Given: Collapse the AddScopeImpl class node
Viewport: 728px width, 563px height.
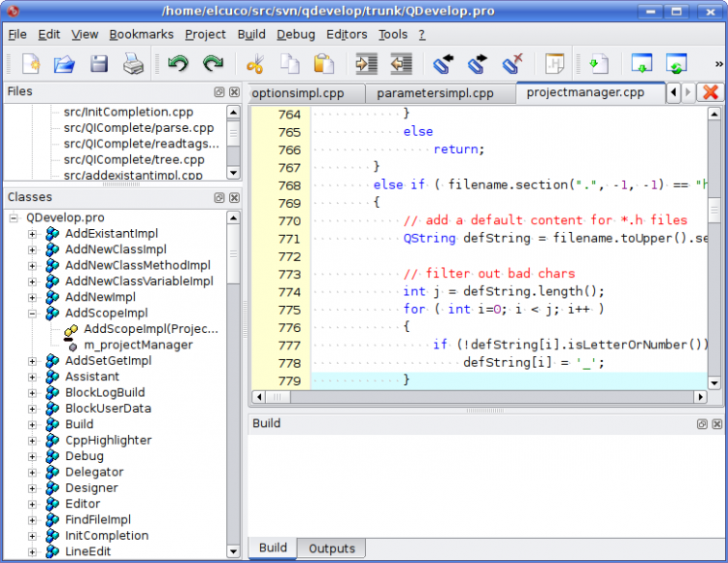Looking at the screenshot, I should tap(32, 314).
